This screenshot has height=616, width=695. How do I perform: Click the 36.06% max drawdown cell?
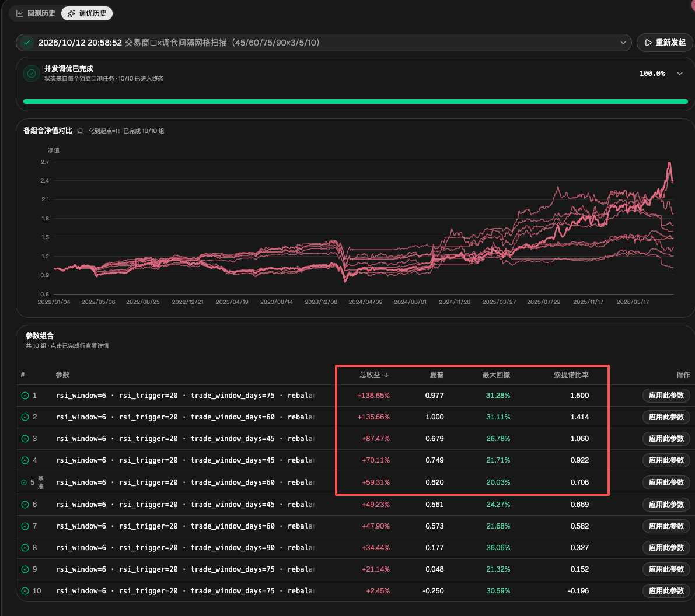498,548
